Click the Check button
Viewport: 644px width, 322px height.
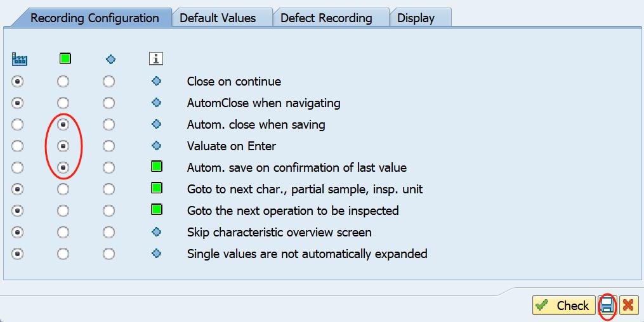click(x=563, y=306)
